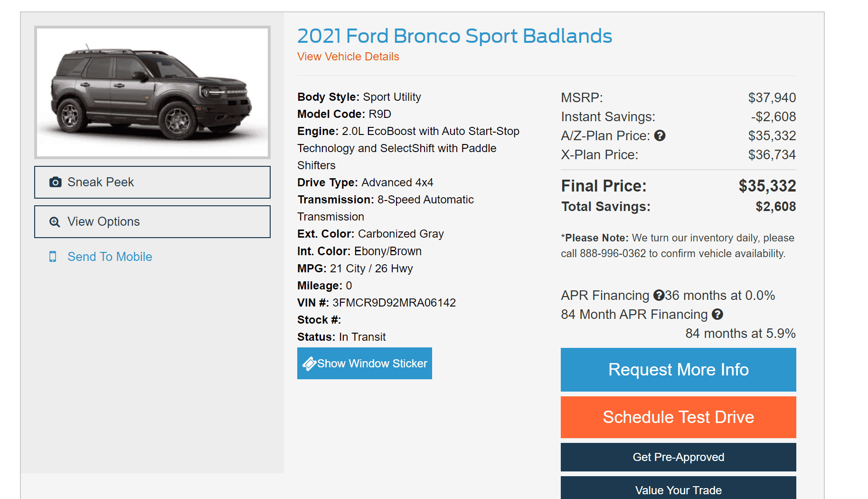
Task: Click the mobile phone icon next to Send To Mobile
Action: (x=53, y=257)
